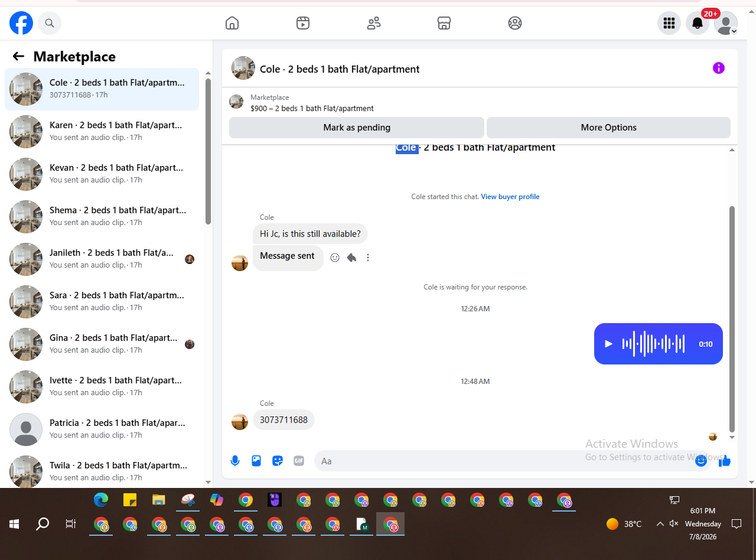This screenshot has width=756, height=560.
Task: Click the listing thumbnail in chat header
Action: click(x=243, y=69)
